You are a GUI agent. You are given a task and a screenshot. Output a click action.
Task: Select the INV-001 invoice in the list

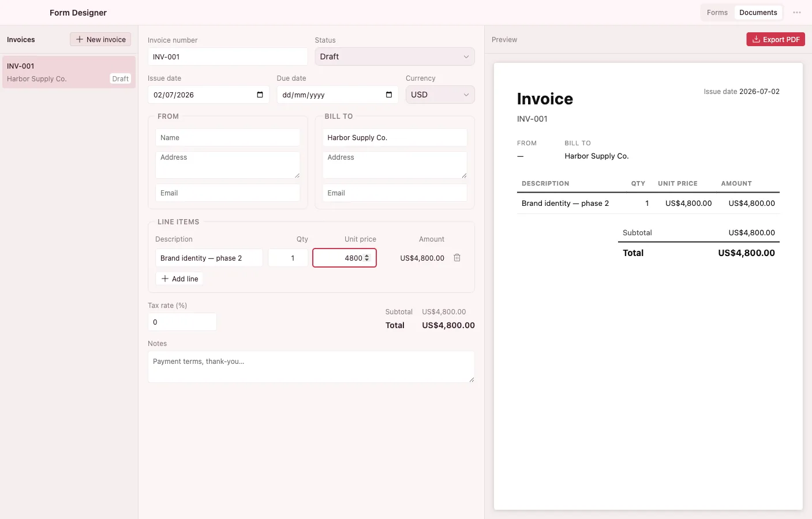pos(69,72)
